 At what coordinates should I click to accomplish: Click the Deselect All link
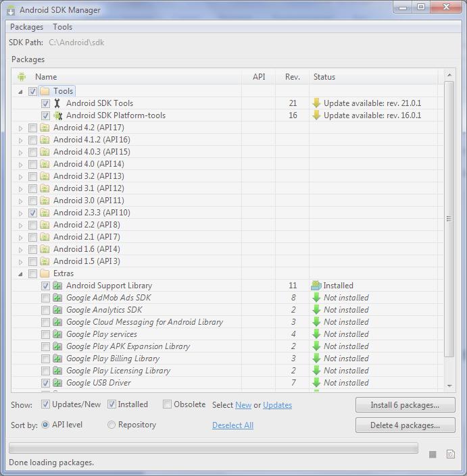click(x=232, y=425)
